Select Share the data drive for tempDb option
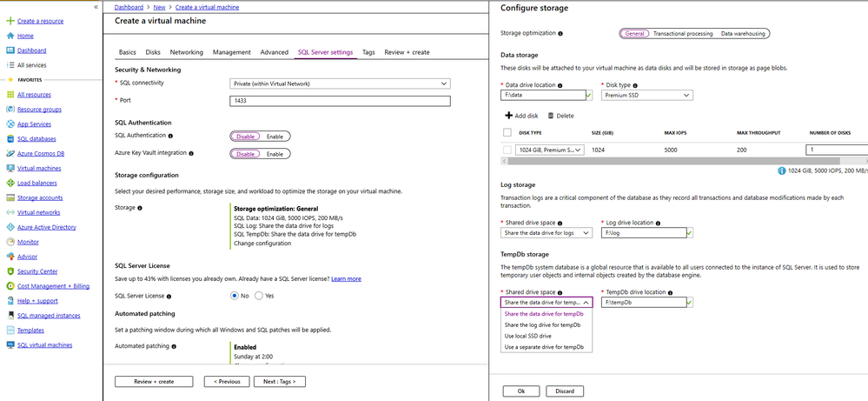This screenshot has width=868, height=401. [542, 313]
